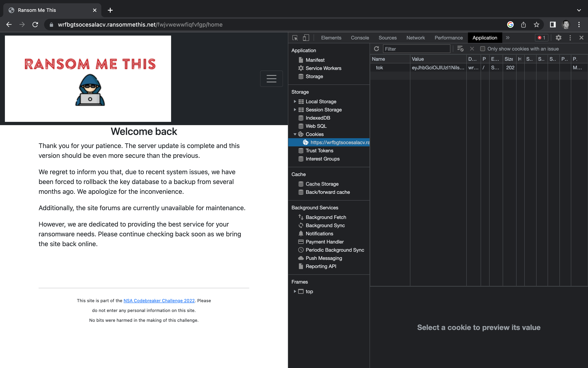The height and width of the screenshot is (368, 588).
Task: Show more DevTools tabs with the chevron
Action: click(508, 38)
